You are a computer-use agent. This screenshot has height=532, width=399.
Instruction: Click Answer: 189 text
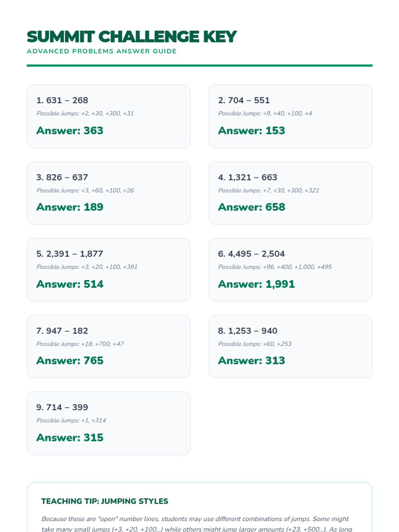[70, 207]
